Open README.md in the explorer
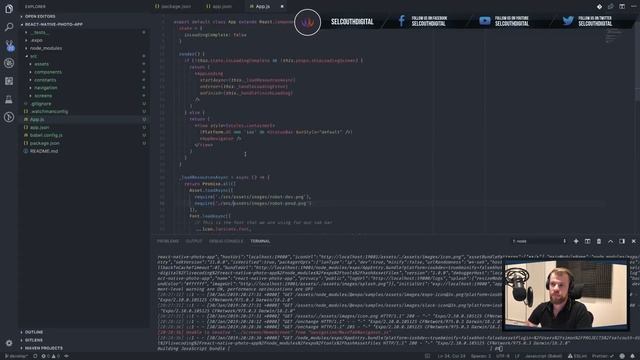Image resolution: width=640 pixels, height=360 pixels. click(44, 151)
